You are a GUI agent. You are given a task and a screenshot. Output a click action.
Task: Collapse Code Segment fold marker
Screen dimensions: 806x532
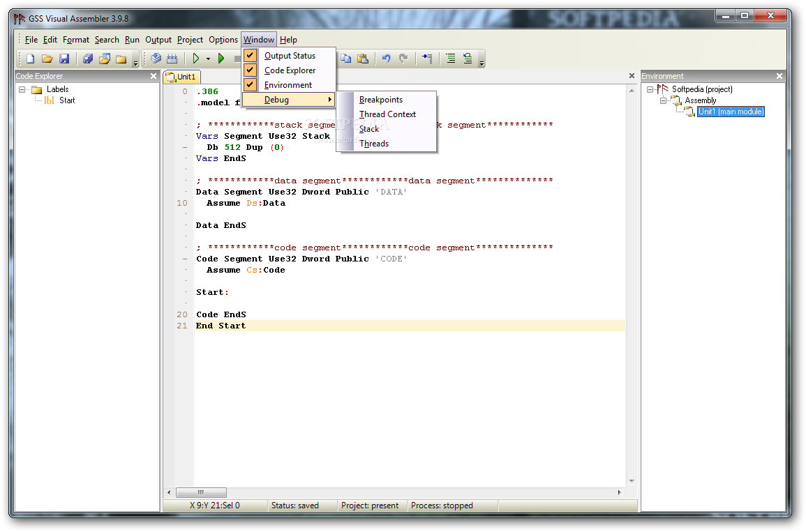coord(185,259)
